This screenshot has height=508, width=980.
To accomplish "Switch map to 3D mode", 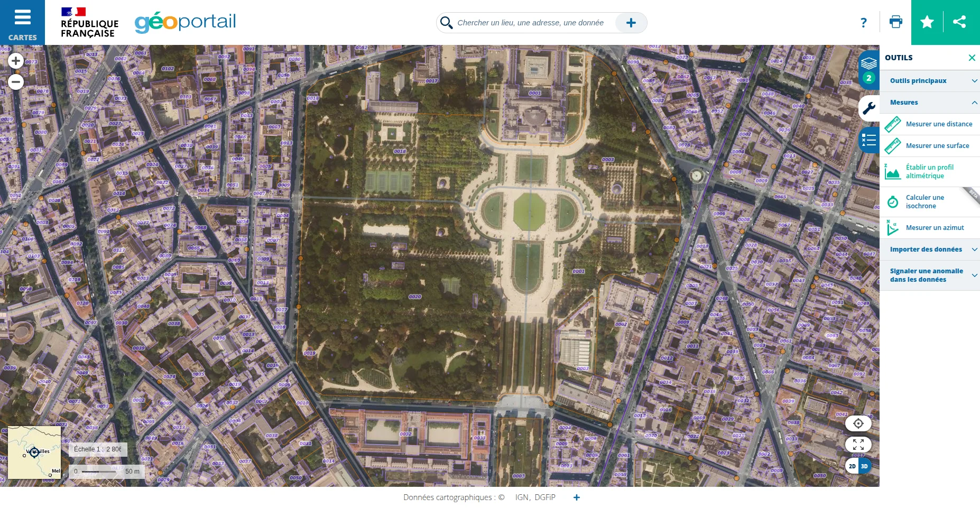I will (x=864, y=466).
